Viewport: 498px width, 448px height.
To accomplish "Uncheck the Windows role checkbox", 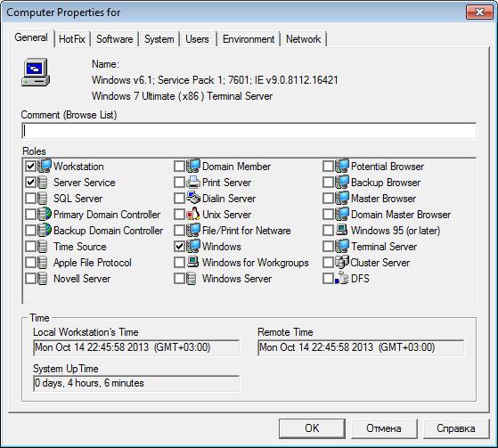I will coord(179,247).
